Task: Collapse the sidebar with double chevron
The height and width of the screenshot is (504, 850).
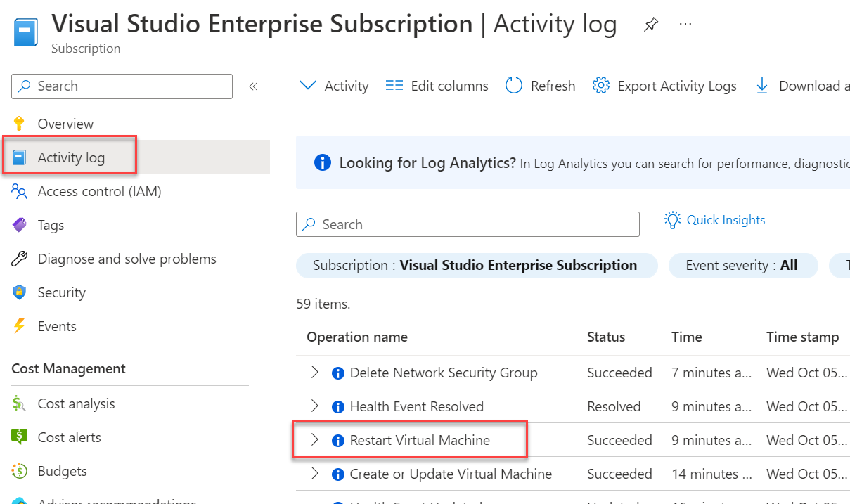Action: point(253,86)
